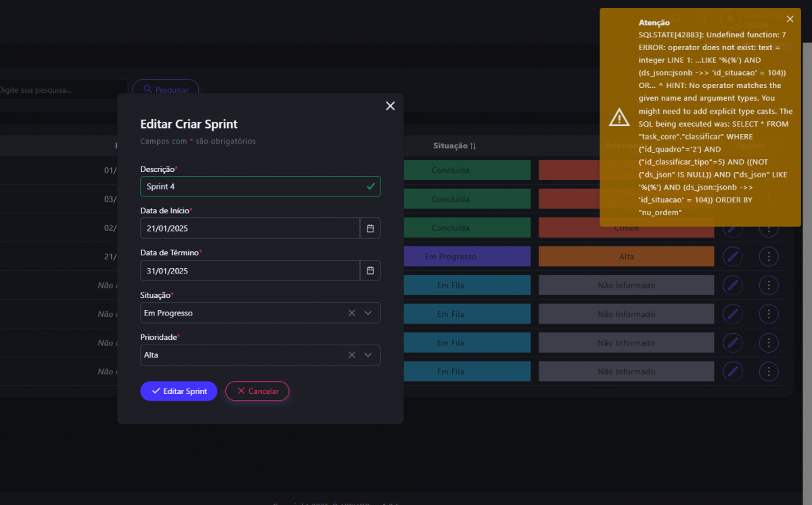Sort the table by the Situação column header
The width and height of the screenshot is (812, 505).
tap(455, 146)
